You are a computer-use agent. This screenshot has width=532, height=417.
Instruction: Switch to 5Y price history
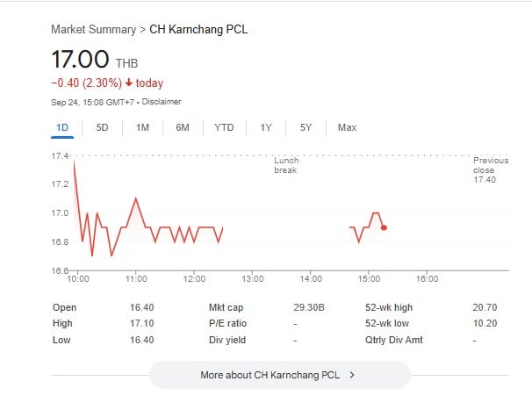pyautogui.click(x=306, y=128)
